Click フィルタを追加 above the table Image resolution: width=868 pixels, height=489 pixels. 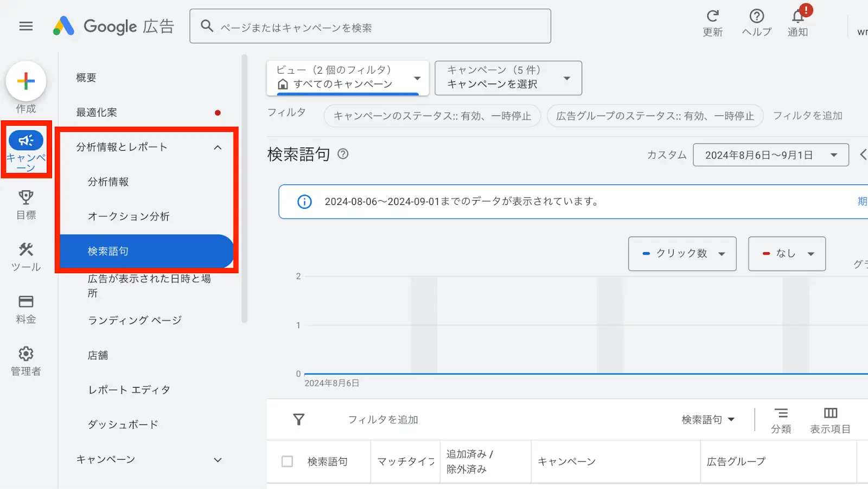[383, 420]
